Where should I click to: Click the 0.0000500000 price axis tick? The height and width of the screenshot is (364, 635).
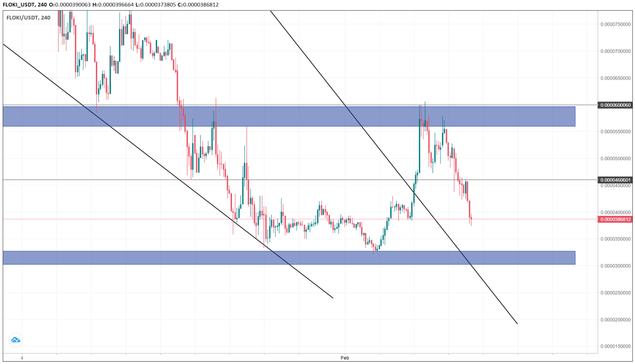[x=616, y=159]
